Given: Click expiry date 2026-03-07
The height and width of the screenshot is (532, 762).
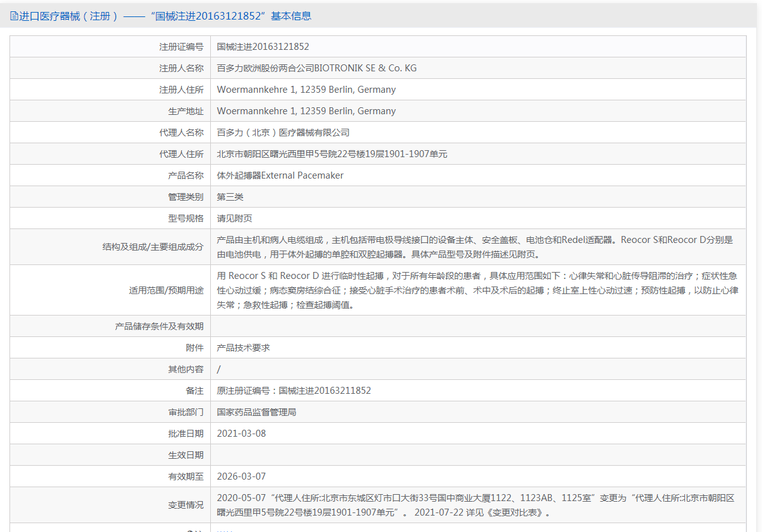Looking at the screenshot, I should pos(241,476).
